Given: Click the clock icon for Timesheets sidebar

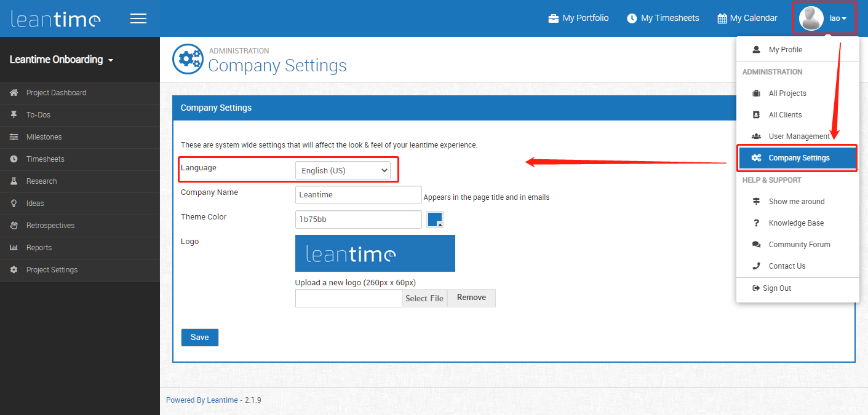Looking at the screenshot, I should tap(14, 159).
